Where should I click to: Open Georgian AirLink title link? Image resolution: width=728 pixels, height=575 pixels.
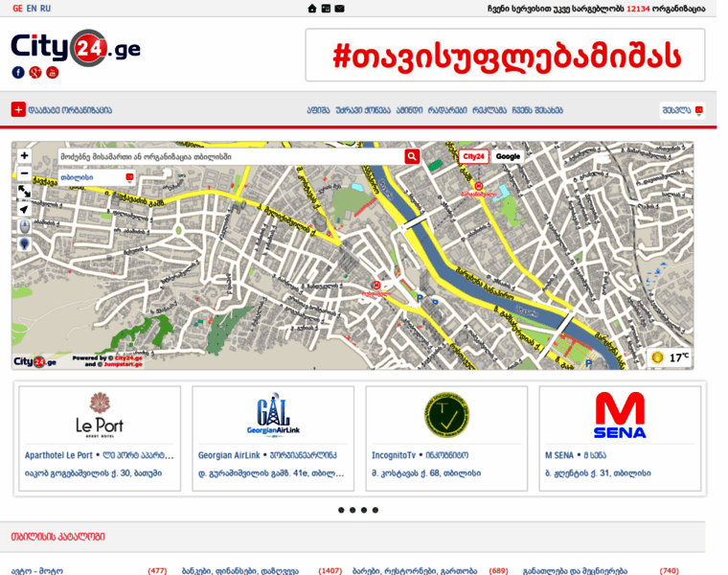[268, 455]
